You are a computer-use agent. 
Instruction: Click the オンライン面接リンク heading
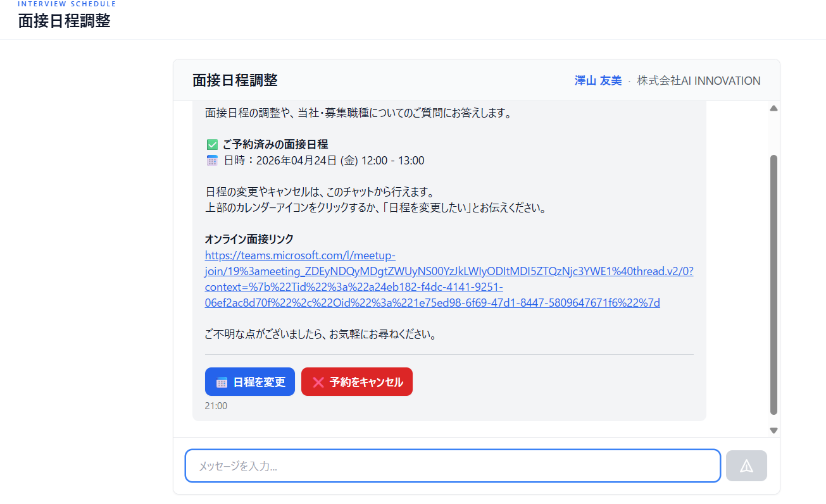[249, 239]
